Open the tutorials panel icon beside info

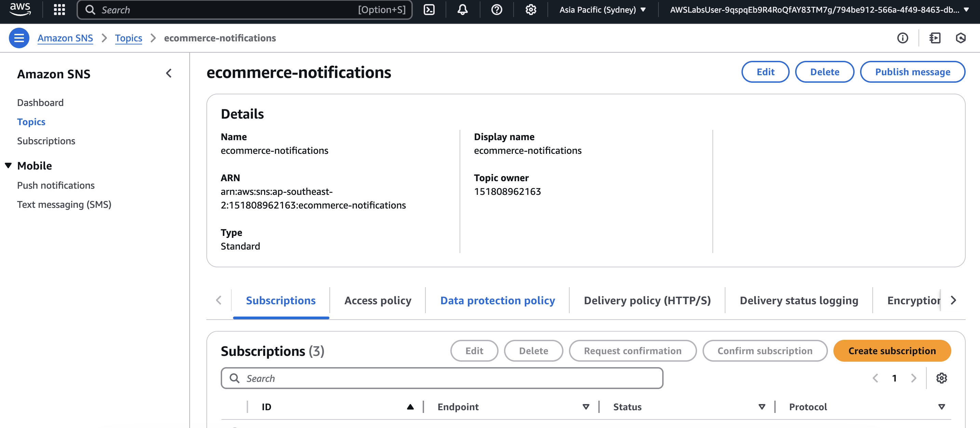coord(935,38)
